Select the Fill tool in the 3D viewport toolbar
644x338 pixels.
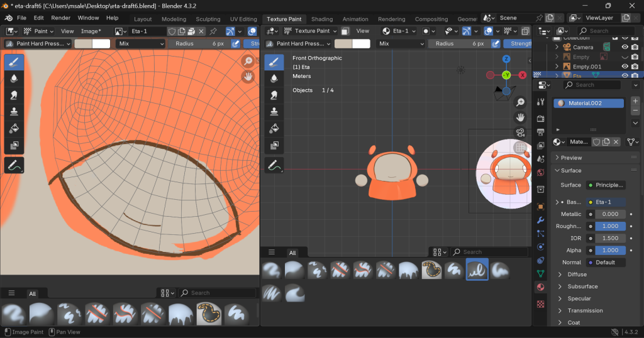pos(274,128)
